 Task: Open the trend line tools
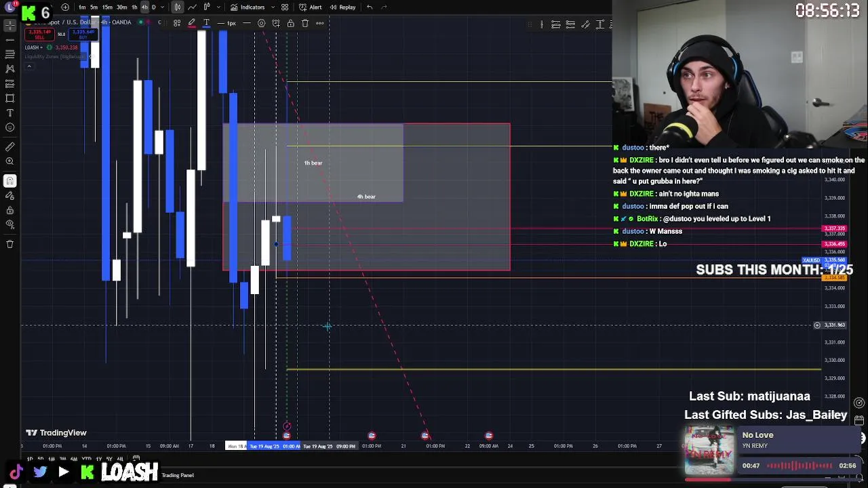point(9,39)
